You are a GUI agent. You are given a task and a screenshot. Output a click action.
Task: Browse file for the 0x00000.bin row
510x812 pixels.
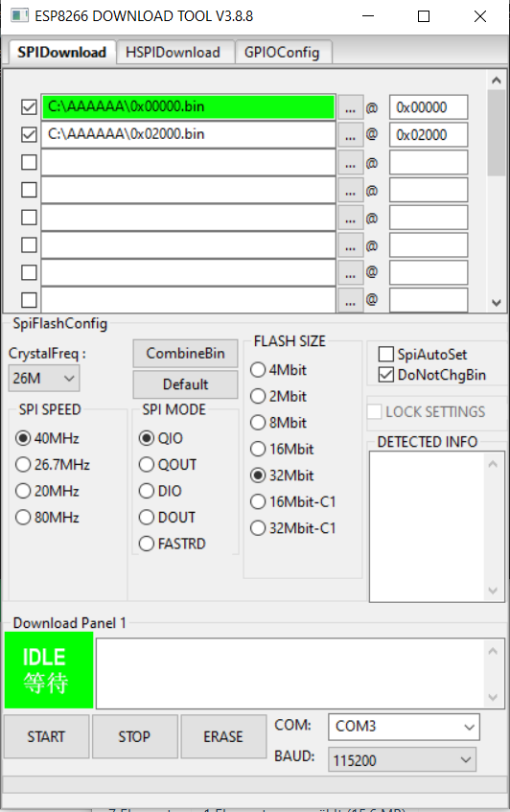pos(351,107)
